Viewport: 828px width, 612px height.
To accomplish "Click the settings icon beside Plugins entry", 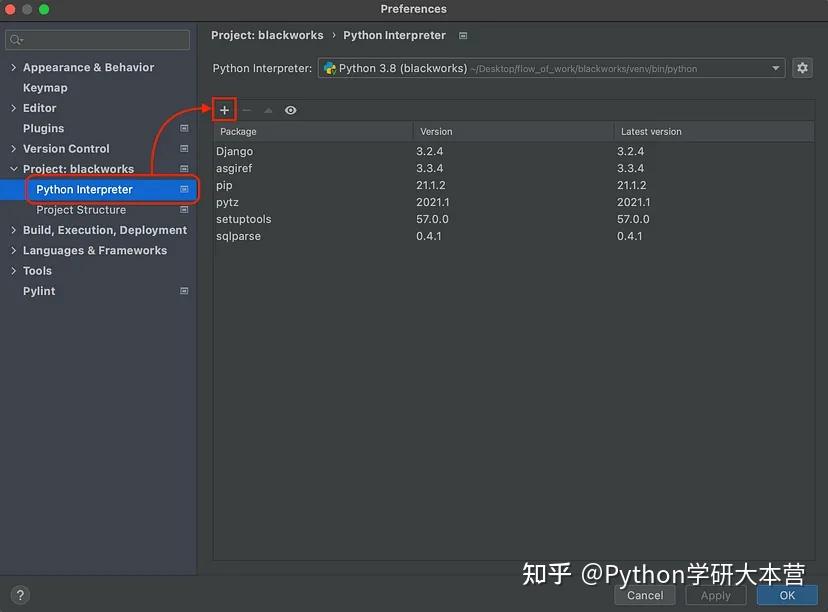I will pos(183,128).
